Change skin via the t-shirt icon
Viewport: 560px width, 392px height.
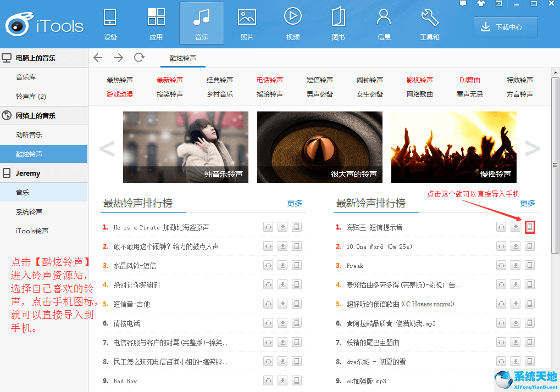tap(481, 4)
